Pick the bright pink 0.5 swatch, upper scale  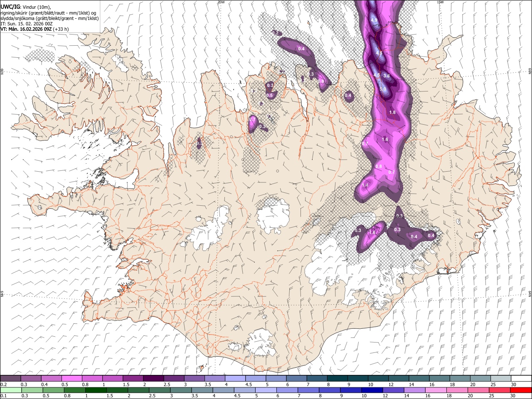(71, 379)
